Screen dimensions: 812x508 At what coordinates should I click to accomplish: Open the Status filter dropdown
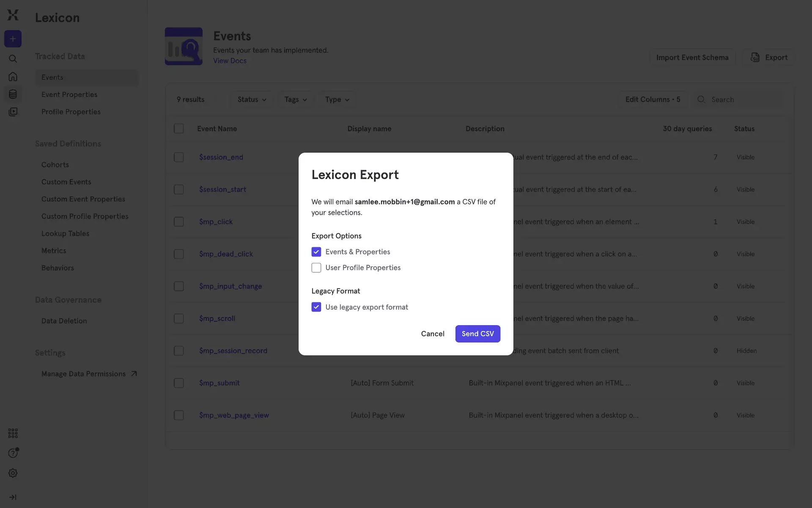(252, 99)
